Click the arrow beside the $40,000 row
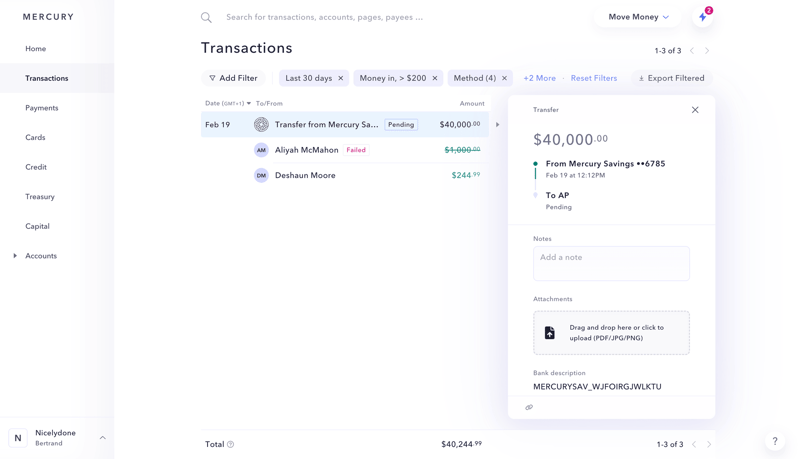800x459 pixels. pos(497,124)
